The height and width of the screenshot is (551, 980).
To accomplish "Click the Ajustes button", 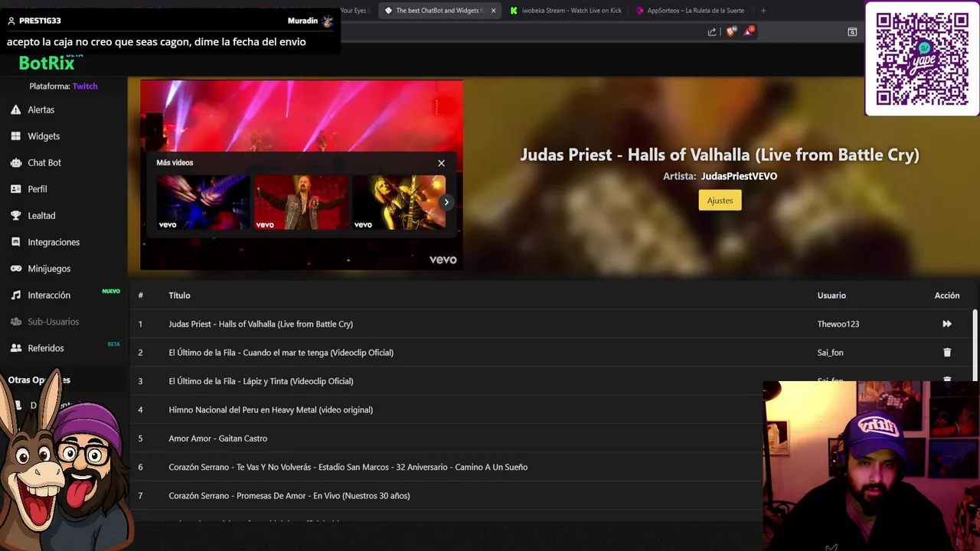I will pos(720,201).
